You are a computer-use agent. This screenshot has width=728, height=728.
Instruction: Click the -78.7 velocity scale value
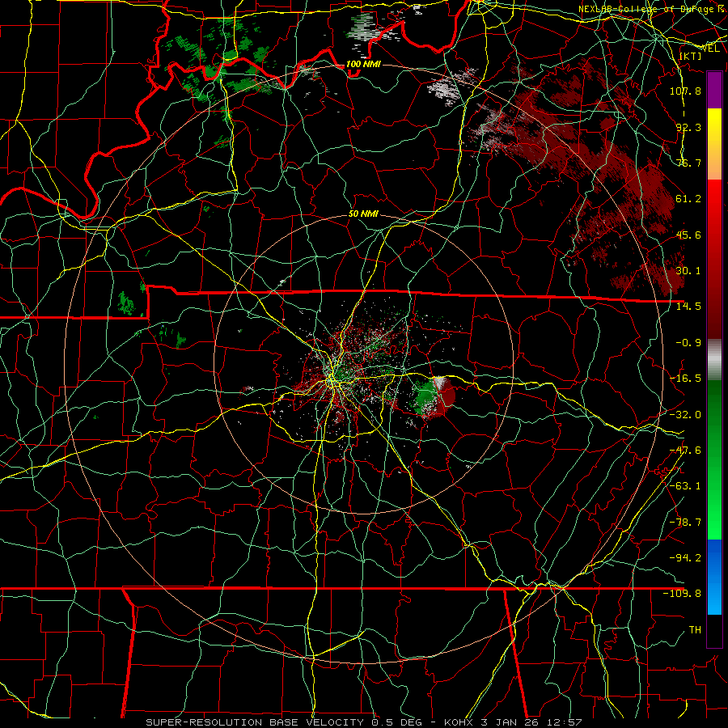tap(685, 523)
